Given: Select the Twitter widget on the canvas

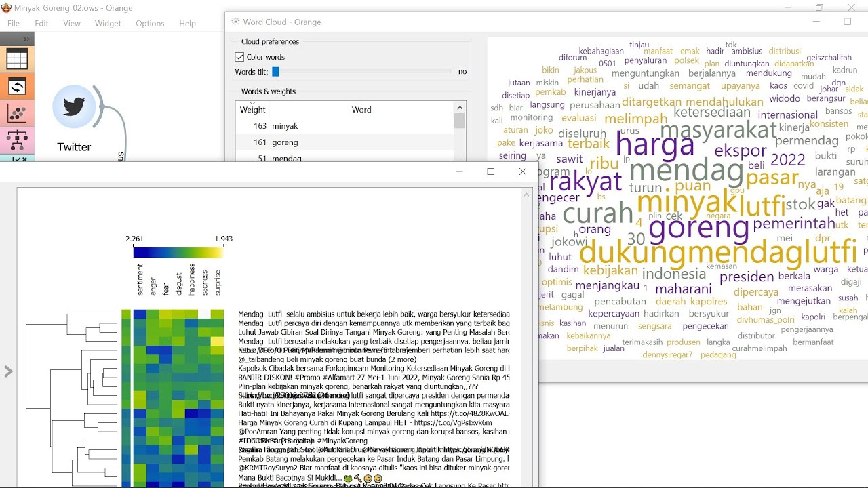Looking at the screenshot, I should 74,106.
